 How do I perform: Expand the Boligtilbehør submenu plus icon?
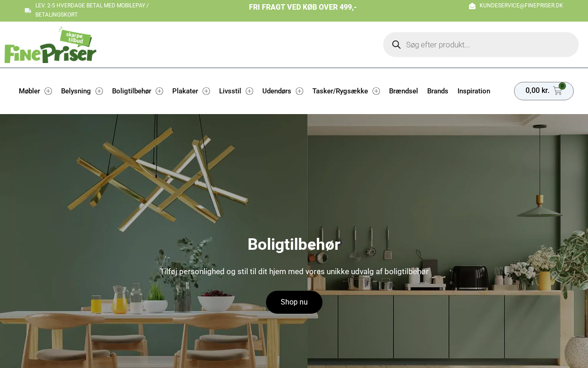point(159,91)
